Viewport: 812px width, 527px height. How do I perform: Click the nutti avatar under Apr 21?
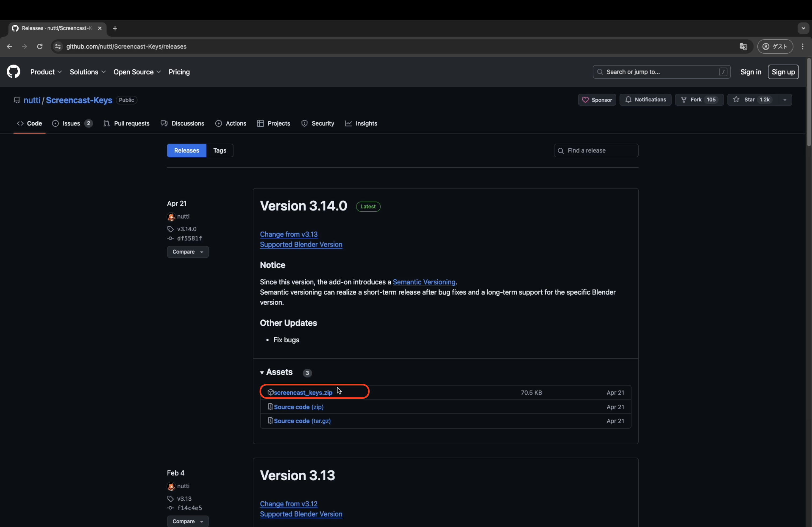[x=171, y=217]
